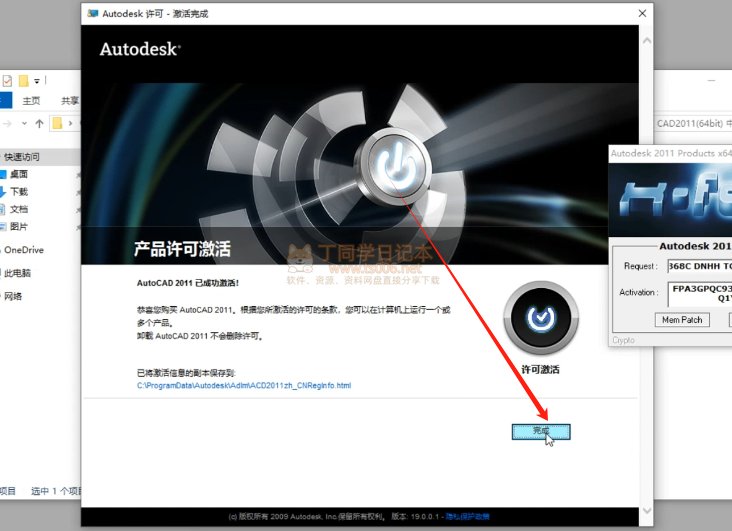Click Mem Patch button in keygen window

point(682,320)
